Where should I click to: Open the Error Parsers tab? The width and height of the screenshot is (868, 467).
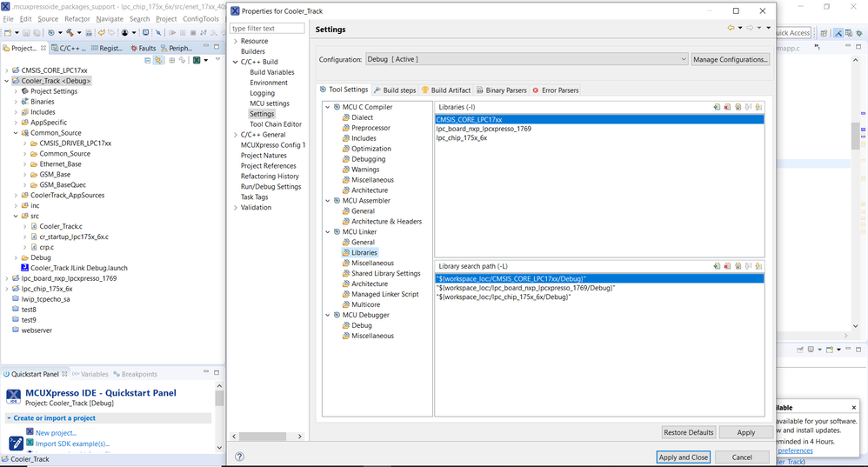click(555, 90)
